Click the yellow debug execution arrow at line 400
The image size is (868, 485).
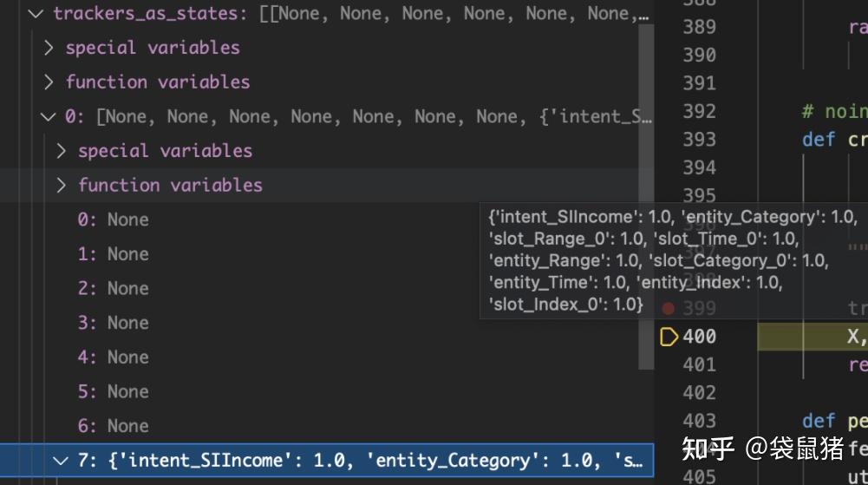point(669,337)
